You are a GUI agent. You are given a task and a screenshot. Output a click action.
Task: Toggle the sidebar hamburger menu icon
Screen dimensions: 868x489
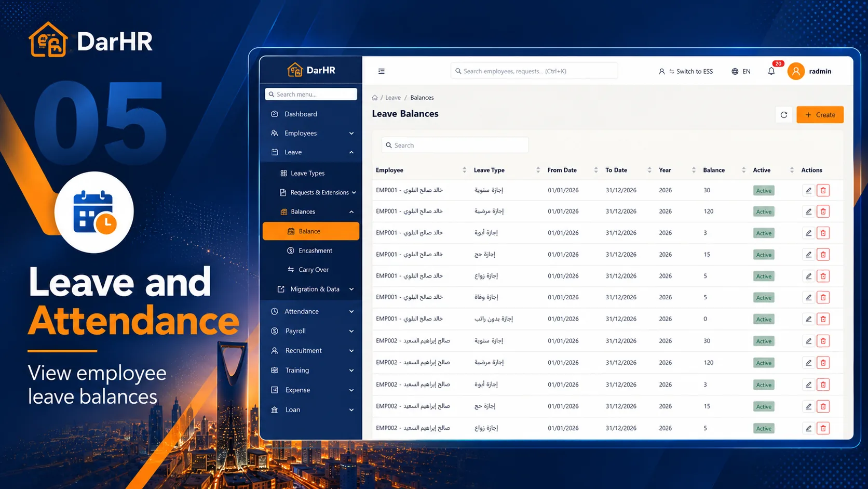[x=382, y=71]
